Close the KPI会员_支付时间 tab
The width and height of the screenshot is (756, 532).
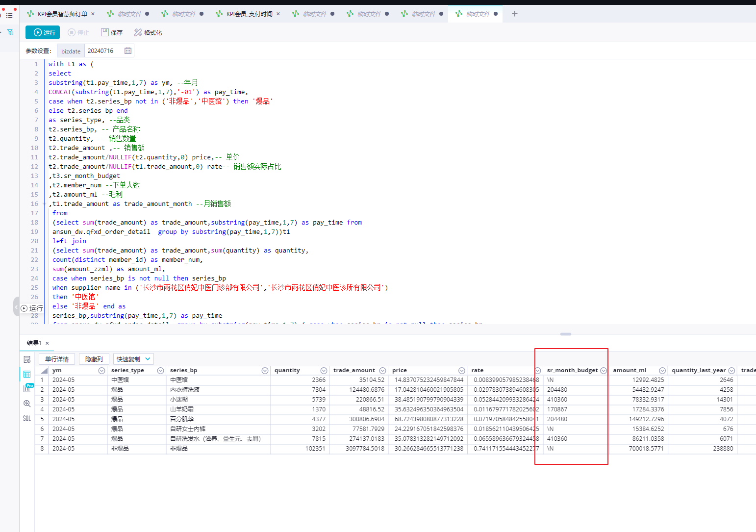278,14
